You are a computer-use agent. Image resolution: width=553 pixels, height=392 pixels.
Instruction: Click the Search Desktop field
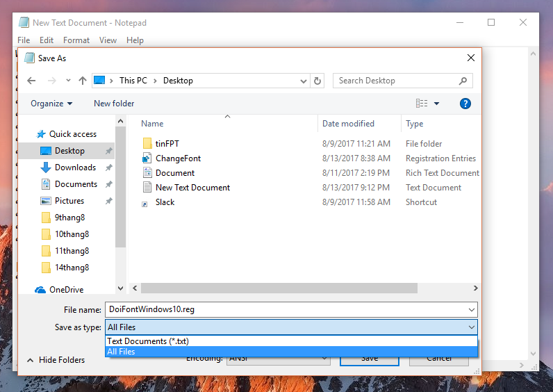403,81
